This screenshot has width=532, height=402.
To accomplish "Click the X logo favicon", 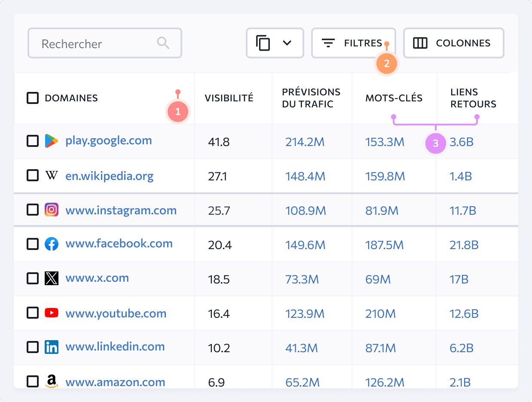I will [x=51, y=278].
